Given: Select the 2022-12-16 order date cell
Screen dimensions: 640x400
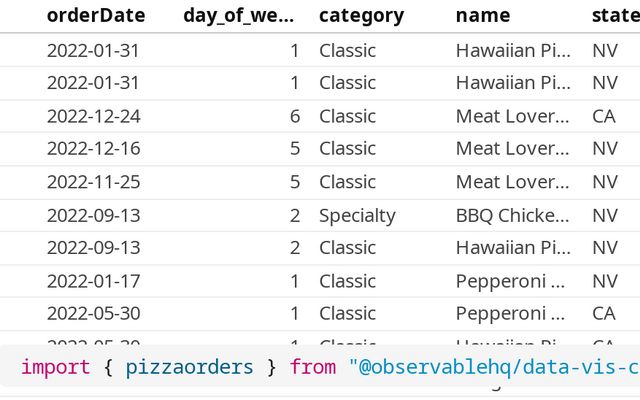Looking at the screenshot, I should click(93, 149).
